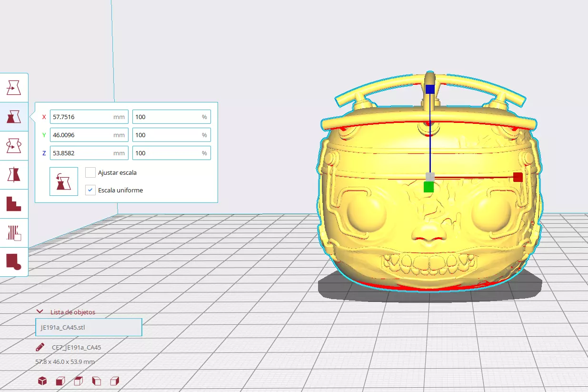Open the Support Blocker tool
This screenshot has height=392, width=588.
(14, 233)
